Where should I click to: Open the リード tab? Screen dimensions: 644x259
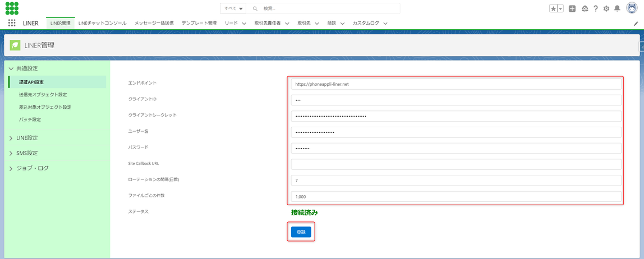click(x=231, y=23)
